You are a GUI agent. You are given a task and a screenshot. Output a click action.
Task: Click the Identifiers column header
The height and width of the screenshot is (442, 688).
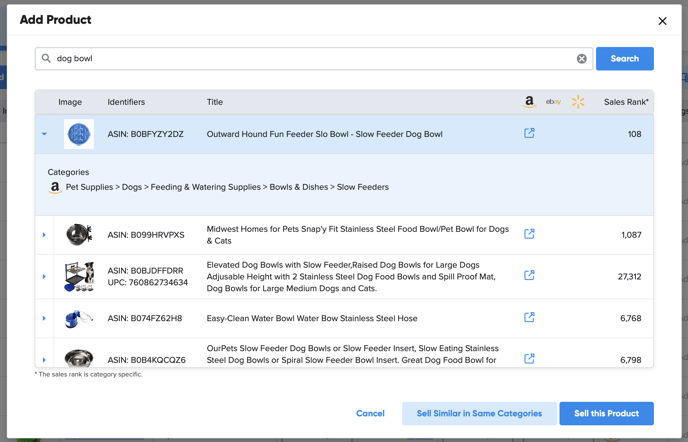click(126, 102)
